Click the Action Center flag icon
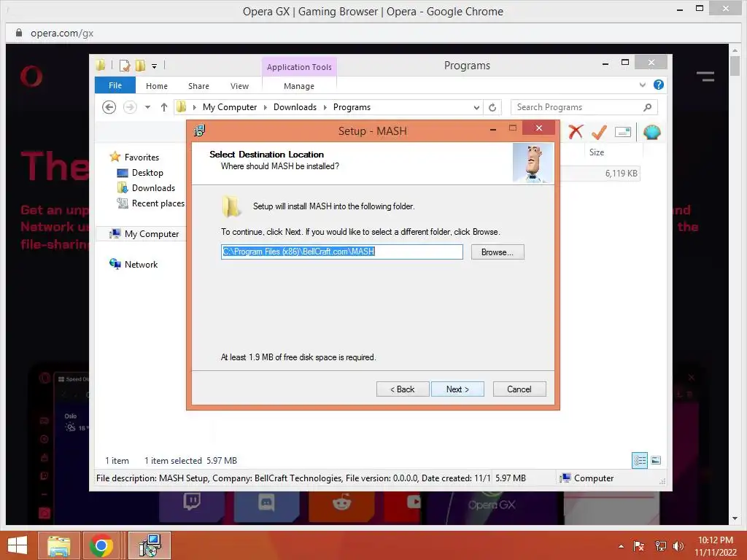Screen dimensions: 747x560 click(639, 546)
